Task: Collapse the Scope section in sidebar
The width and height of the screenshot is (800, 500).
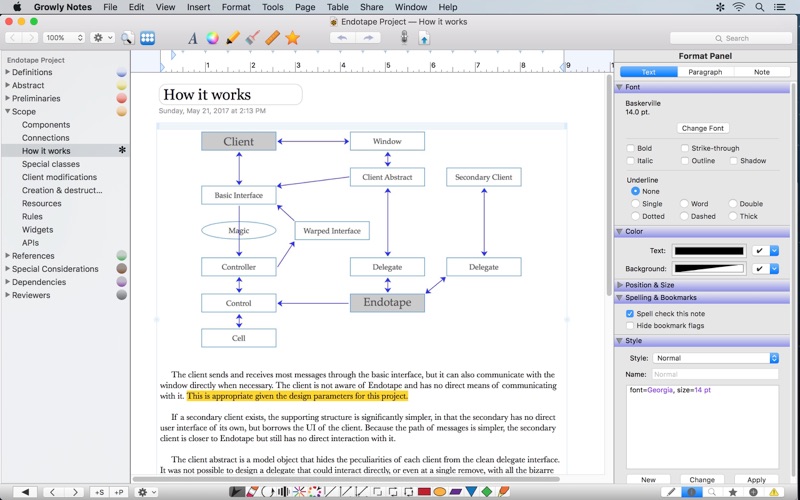Action: point(7,112)
